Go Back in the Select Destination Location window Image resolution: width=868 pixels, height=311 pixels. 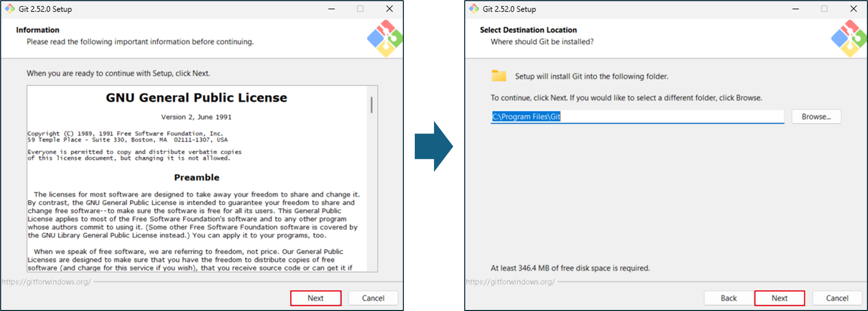click(x=728, y=298)
